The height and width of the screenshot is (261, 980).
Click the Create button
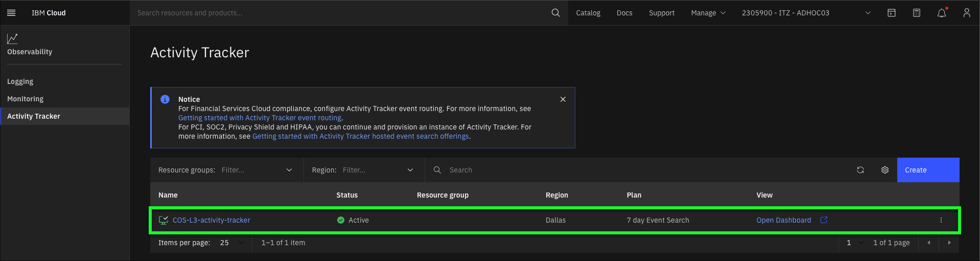928,170
